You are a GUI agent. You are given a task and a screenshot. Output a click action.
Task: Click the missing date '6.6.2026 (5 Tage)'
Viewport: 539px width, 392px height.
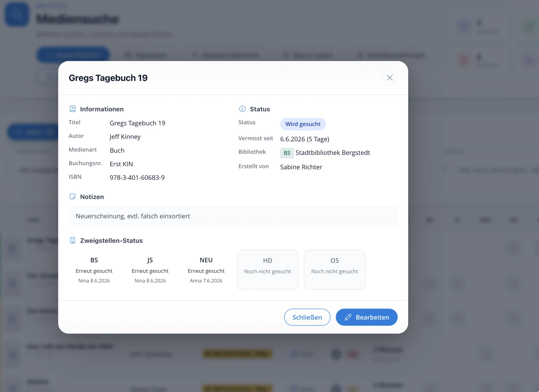[305, 139]
